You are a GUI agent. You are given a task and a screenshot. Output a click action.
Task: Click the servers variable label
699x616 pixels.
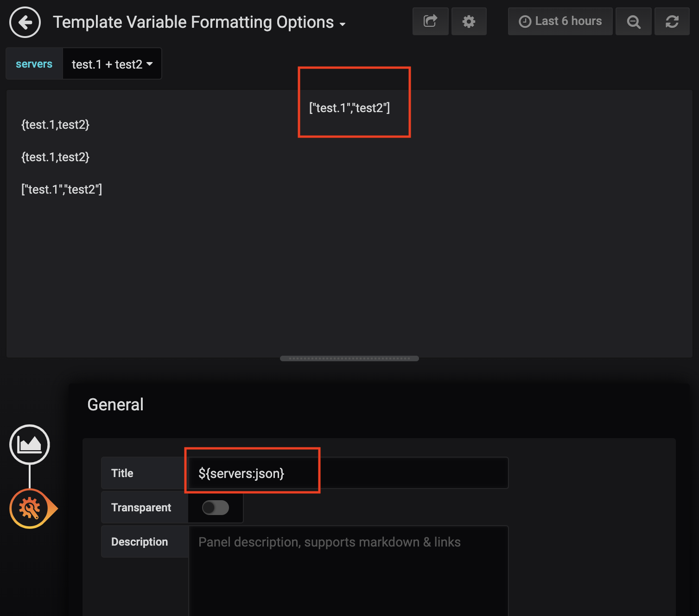34,63
